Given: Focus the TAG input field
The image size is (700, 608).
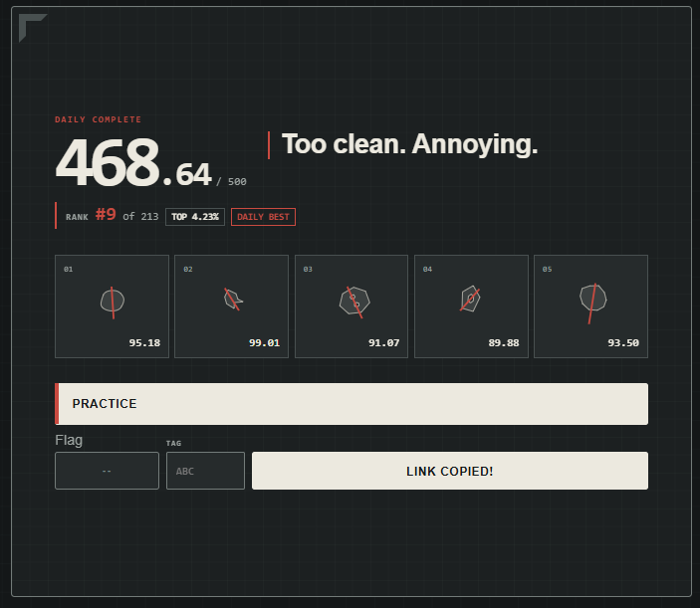Looking at the screenshot, I should [205, 471].
